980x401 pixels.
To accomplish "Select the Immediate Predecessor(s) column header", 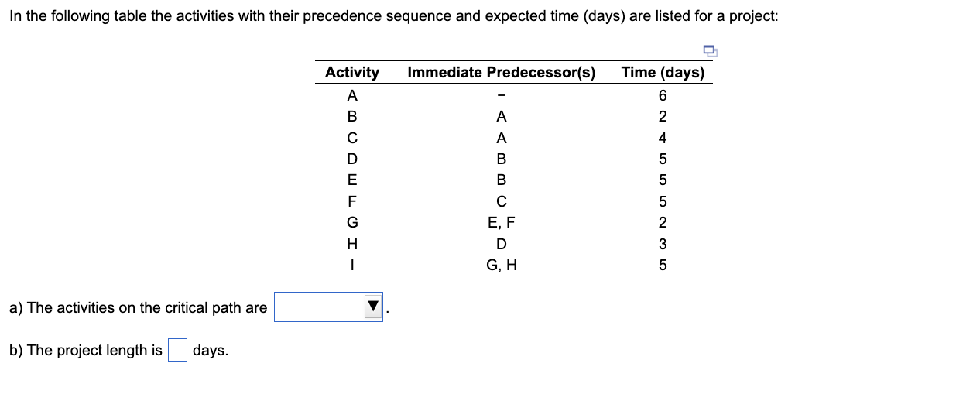I will (502, 73).
